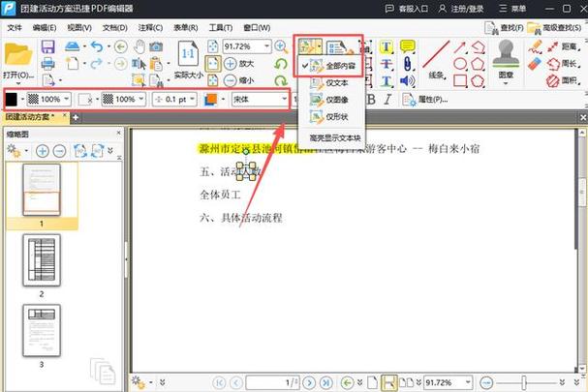Viewport: 588px width, 392px height.
Task: Choose 仅形状 from the dropdown menu
Action: tap(330, 117)
